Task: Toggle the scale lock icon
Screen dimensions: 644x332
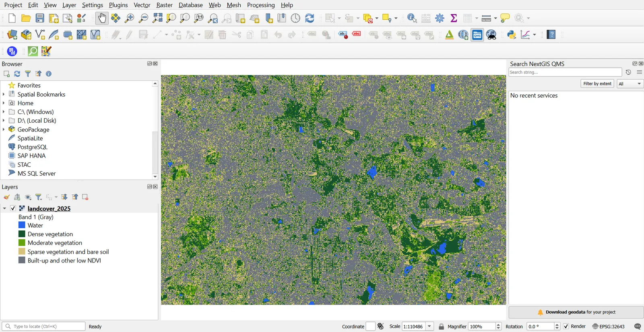Action: pos(442,326)
